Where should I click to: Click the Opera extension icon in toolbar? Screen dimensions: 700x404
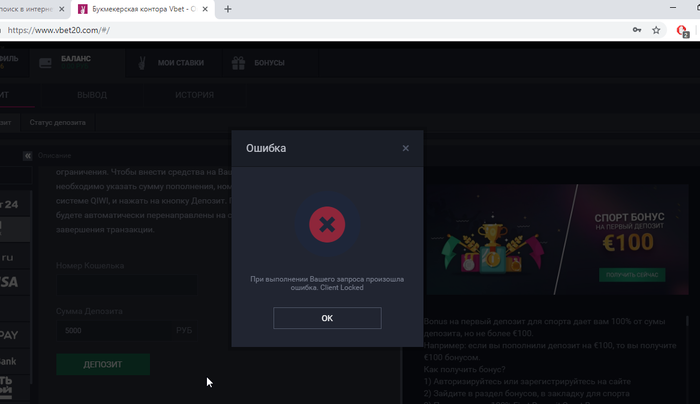click(682, 30)
